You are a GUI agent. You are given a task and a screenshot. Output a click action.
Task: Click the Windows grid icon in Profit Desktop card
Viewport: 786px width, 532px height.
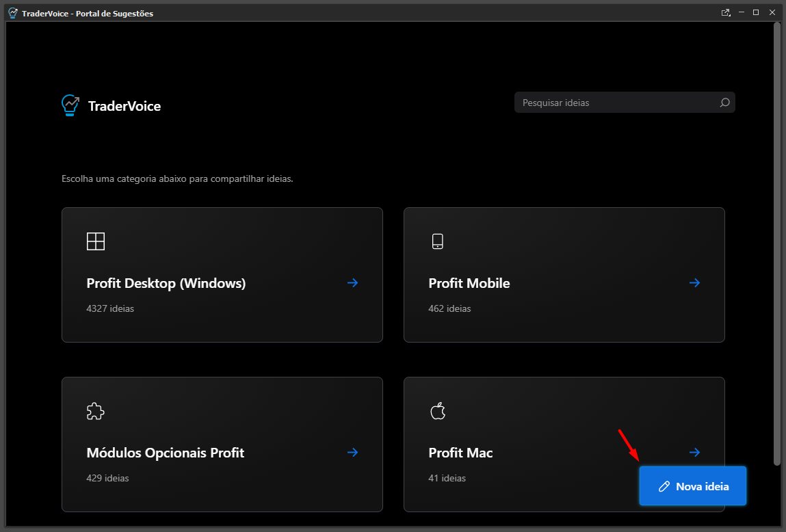pyautogui.click(x=96, y=241)
